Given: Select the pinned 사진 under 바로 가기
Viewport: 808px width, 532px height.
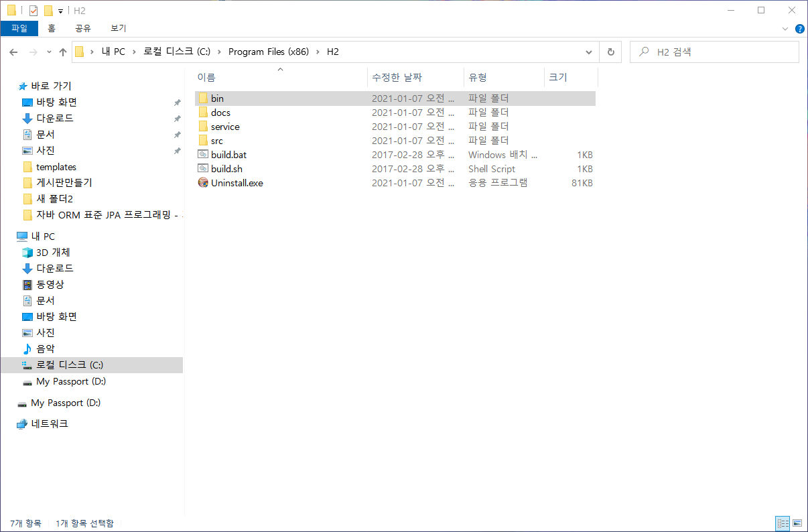Looking at the screenshot, I should [46, 151].
